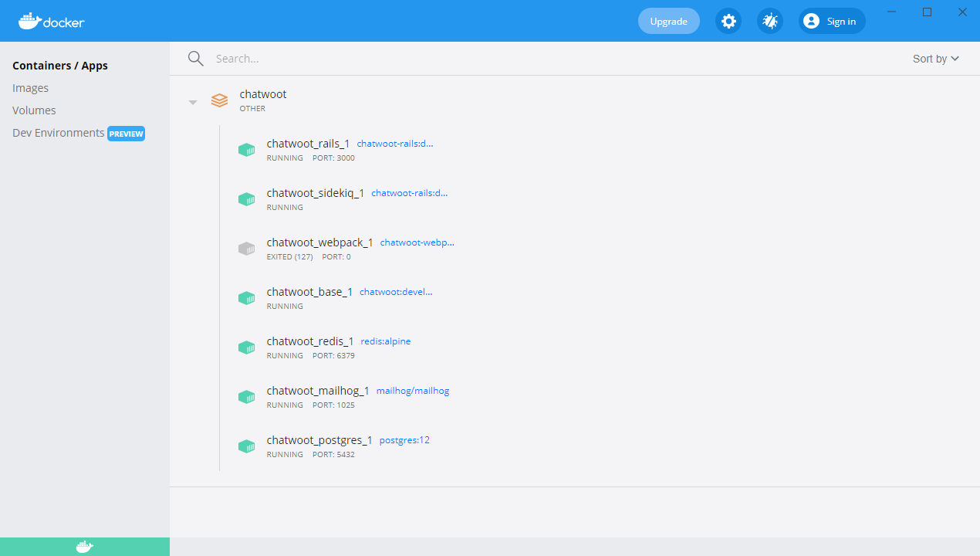Click the Docker whale logo
The height and width of the screenshot is (556, 980).
tap(29, 21)
